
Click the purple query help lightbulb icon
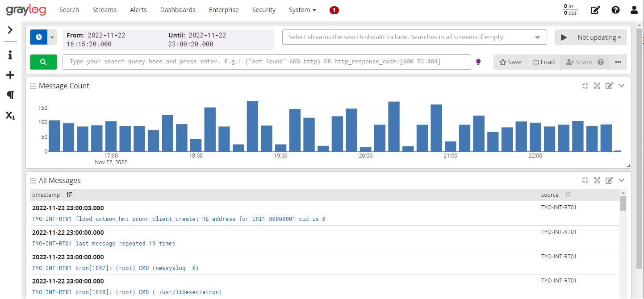(478, 62)
